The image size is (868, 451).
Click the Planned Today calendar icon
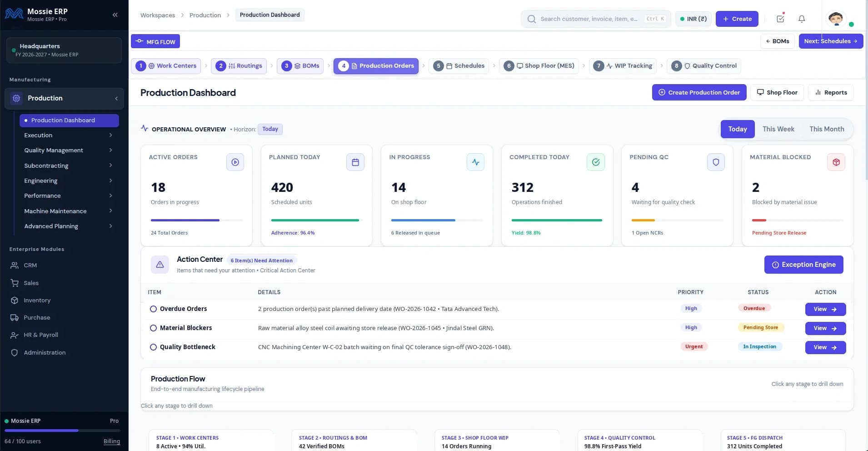(x=355, y=162)
